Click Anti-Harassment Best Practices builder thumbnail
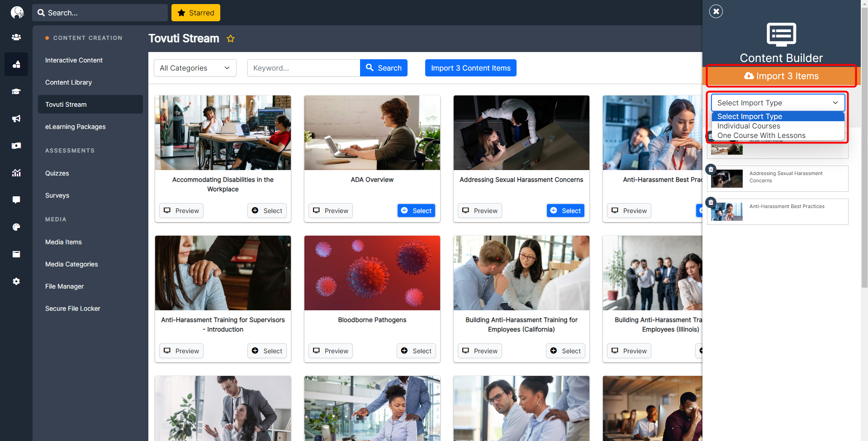This screenshot has height=441, width=868. click(x=727, y=212)
